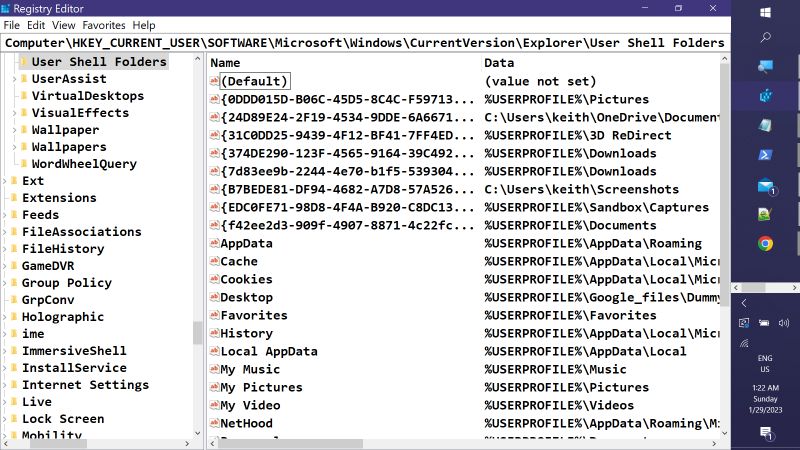Click the string icon beside Cookies value
Viewport: 800px width, 450px height.
point(214,279)
